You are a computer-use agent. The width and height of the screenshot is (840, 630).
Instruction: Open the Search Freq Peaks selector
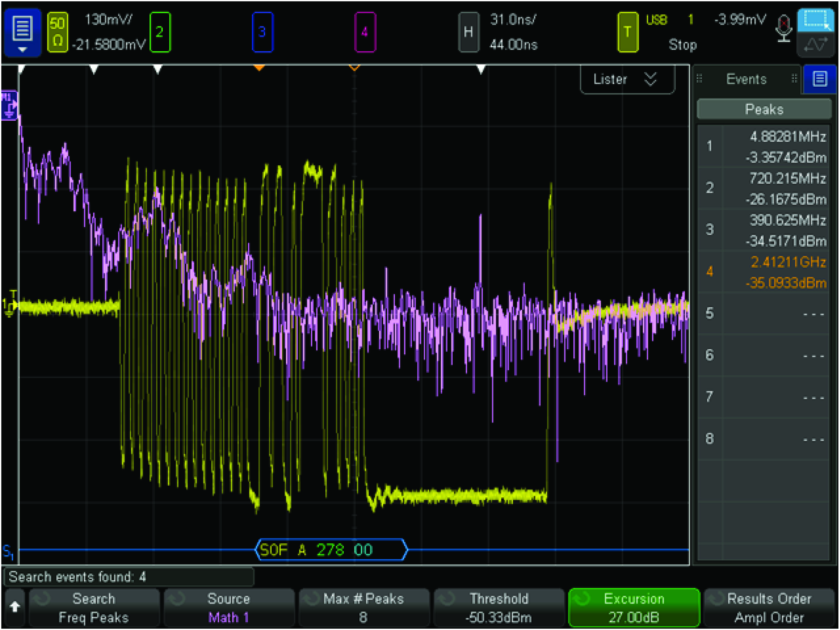tap(93, 607)
